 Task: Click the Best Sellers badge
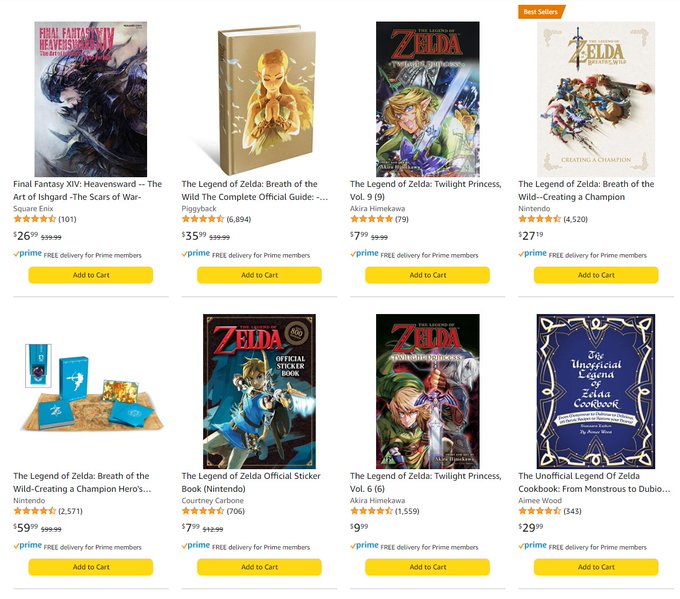pyautogui.click(x=541, y=12)
